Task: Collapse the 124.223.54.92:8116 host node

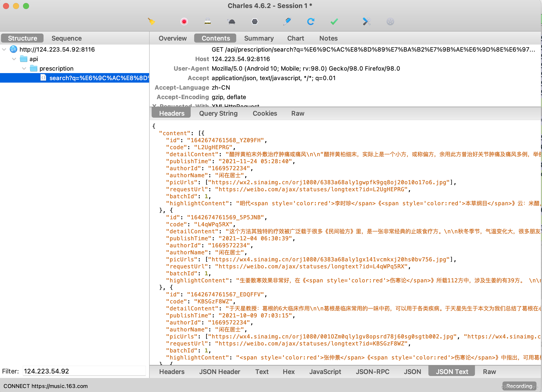Action: pos(4,49)
